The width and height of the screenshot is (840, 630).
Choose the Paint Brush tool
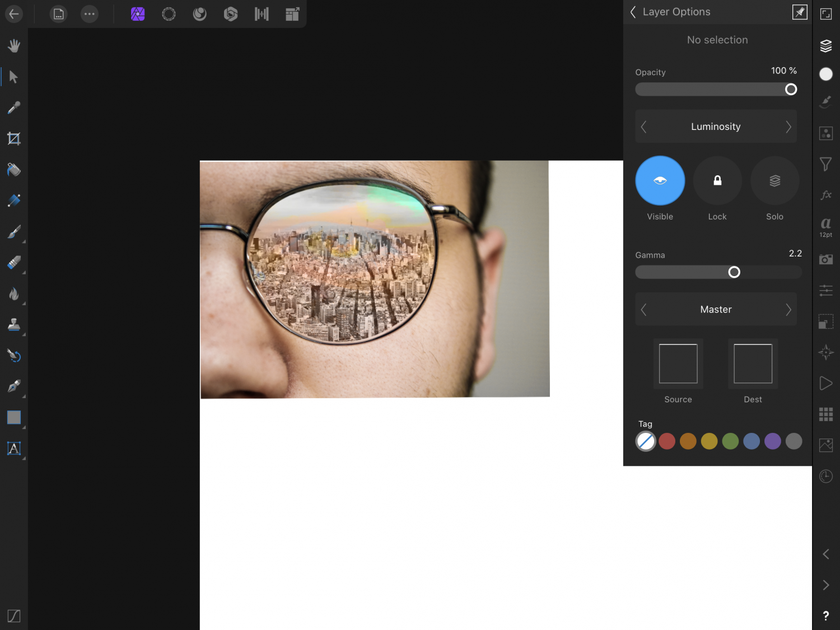click(13, 231)
